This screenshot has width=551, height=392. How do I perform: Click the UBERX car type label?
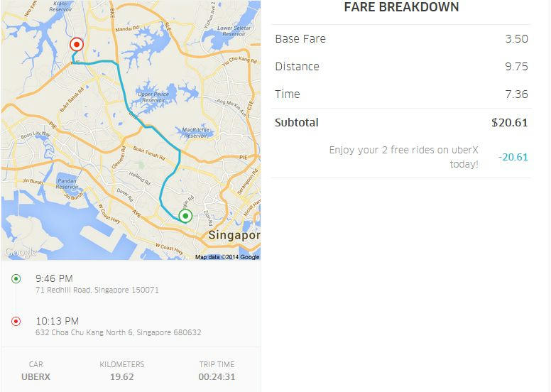click(x=36, y=377)
